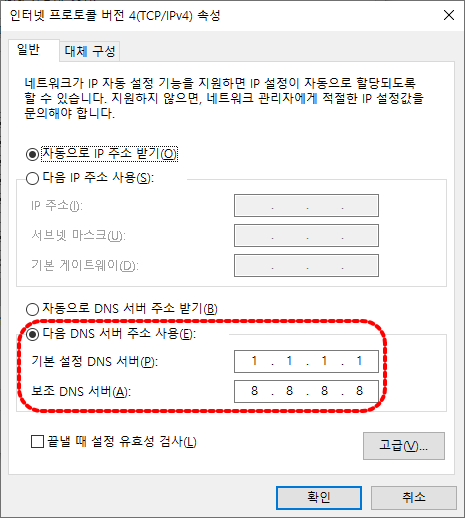Confirm with the 확인 button
Viewport: 465px width, 518px height.
[319, 498]
